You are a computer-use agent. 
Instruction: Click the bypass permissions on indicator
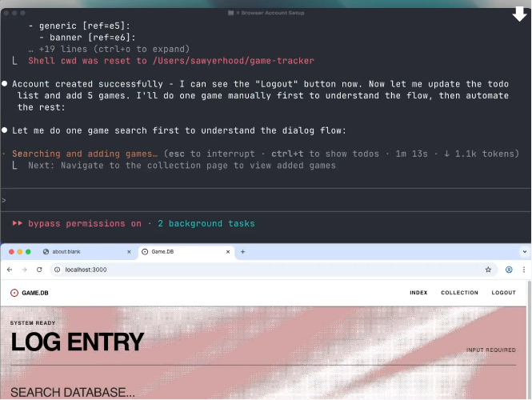(77, 223)
